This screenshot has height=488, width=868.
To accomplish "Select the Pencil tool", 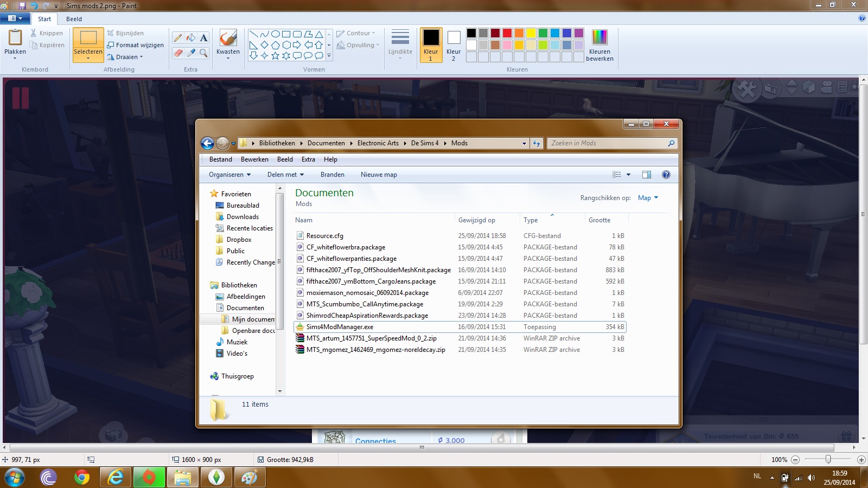I will pos(177,37).
